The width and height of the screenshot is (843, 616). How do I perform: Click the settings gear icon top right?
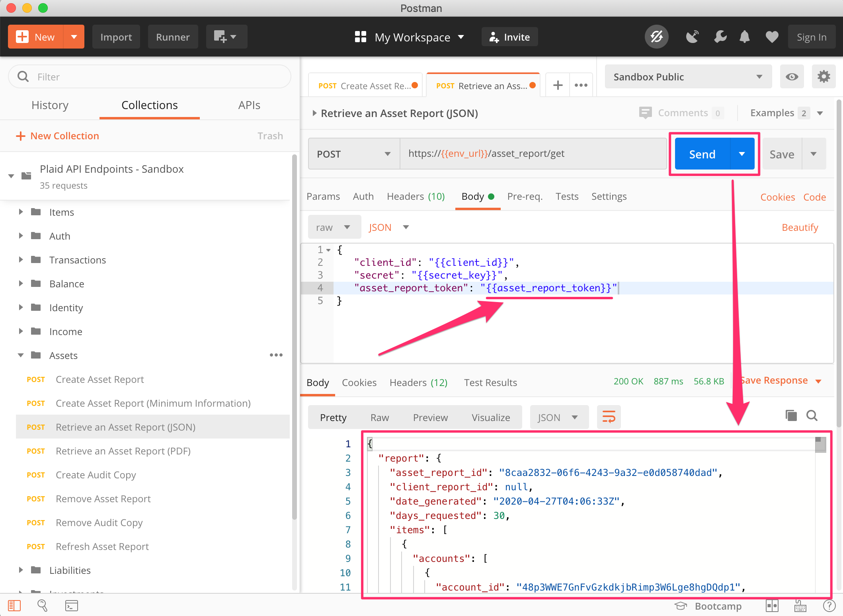823,77
